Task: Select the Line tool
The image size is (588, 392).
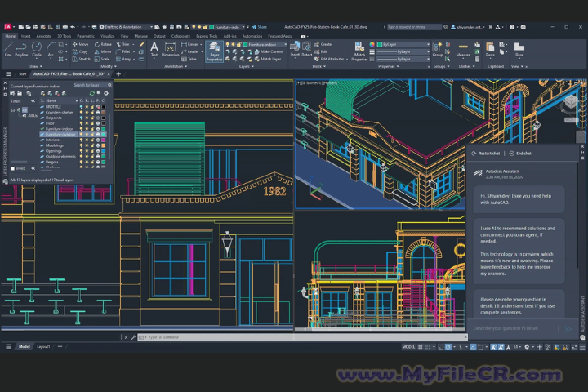Action: (8, 50)
